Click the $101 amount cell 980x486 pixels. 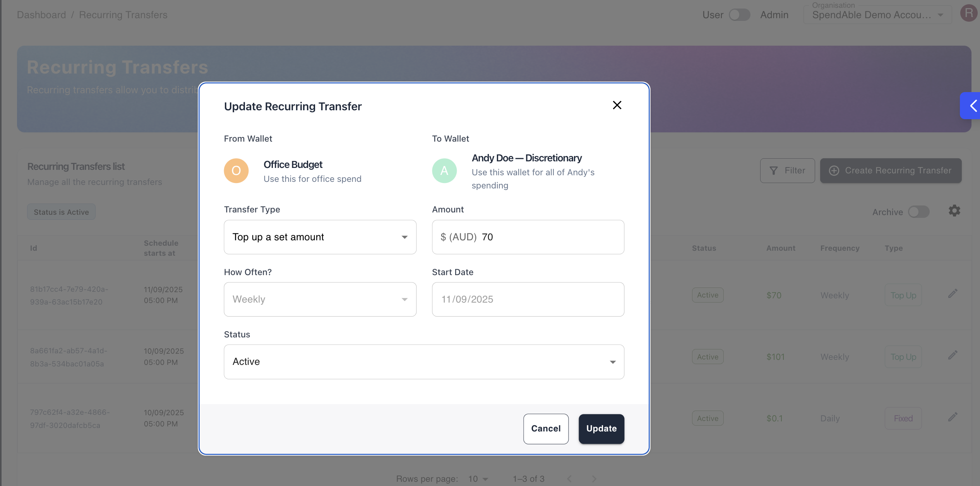[x=775, y=357]
